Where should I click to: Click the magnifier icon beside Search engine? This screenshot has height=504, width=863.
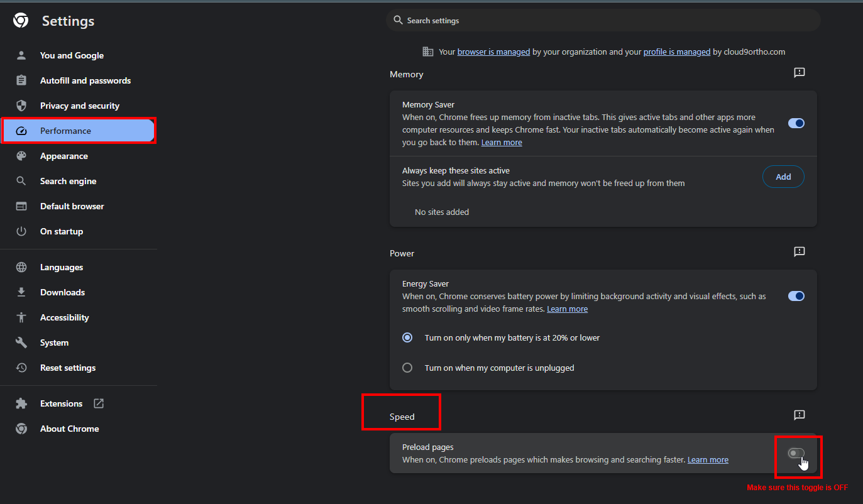point(21,181)
